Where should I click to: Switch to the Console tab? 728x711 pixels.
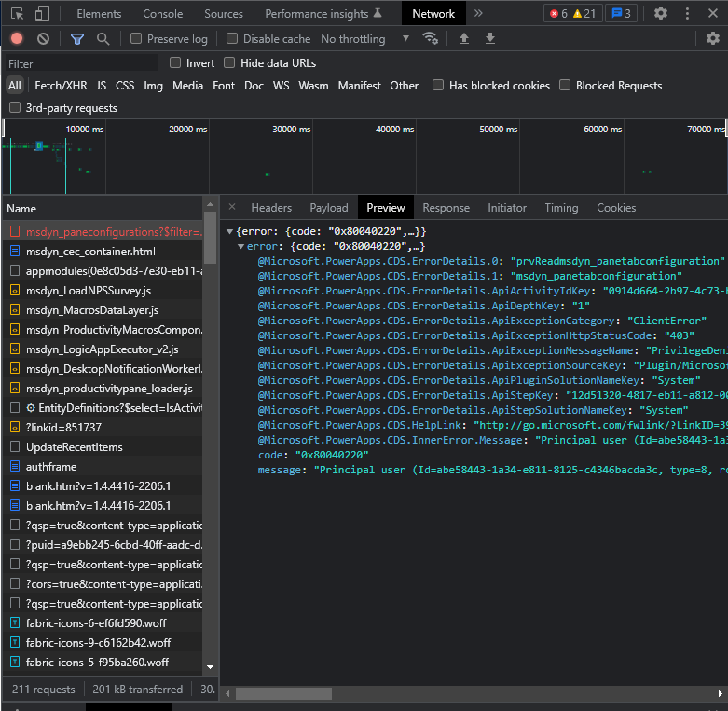162,14
